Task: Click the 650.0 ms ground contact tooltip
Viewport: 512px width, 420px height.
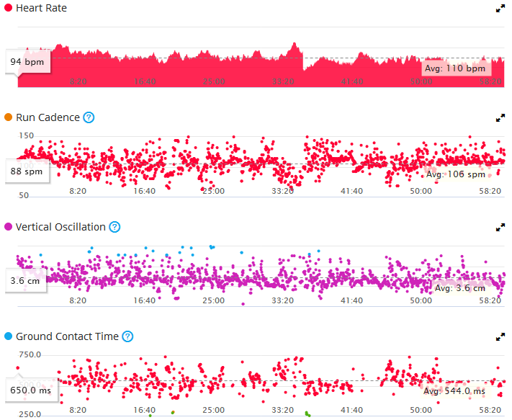Action: coord(32,390)
